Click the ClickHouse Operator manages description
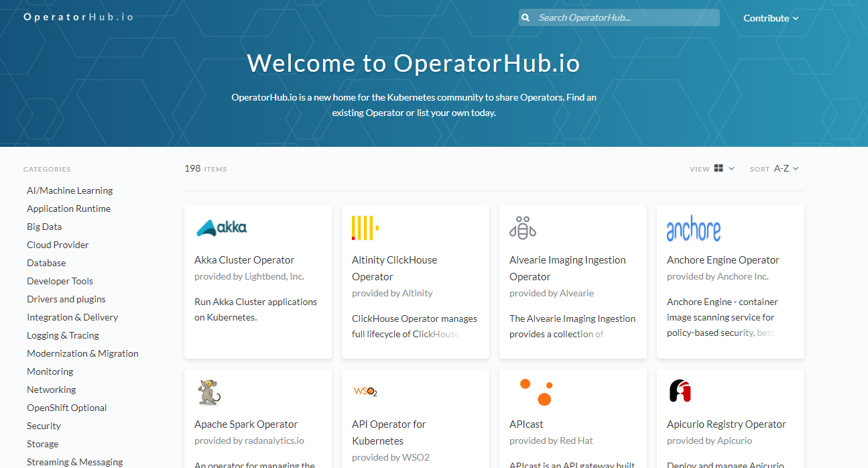Screen dimensions: 868x468 pyautogui.click(x=414, y=326)
